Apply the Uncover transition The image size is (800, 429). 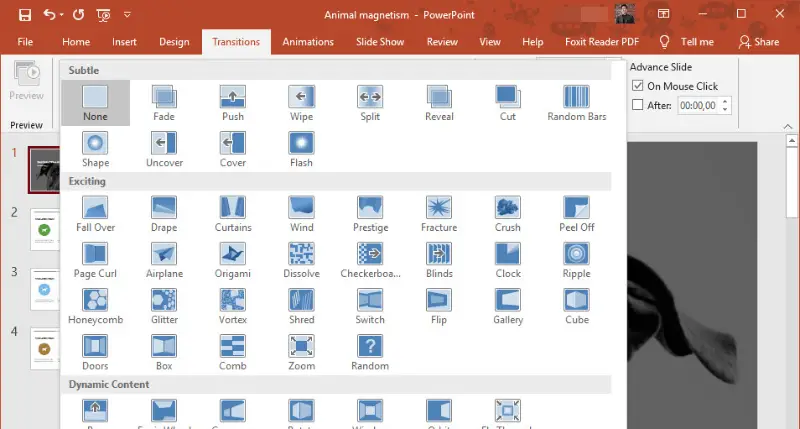pos(164,149)
